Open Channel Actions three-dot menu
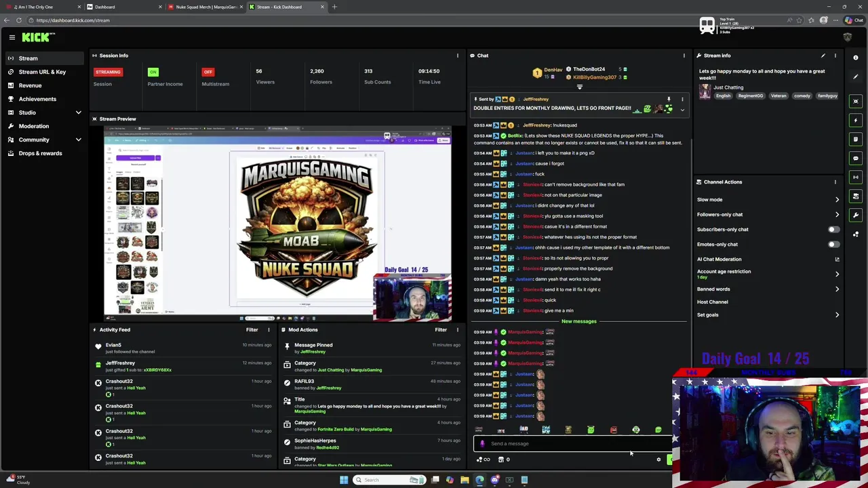 [x=835, y=182]
